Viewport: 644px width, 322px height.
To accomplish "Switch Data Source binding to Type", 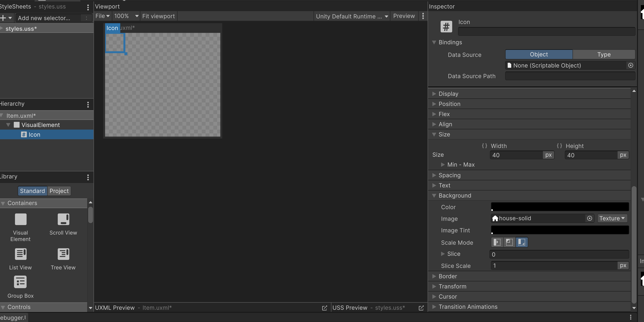I will pos(604,54).
